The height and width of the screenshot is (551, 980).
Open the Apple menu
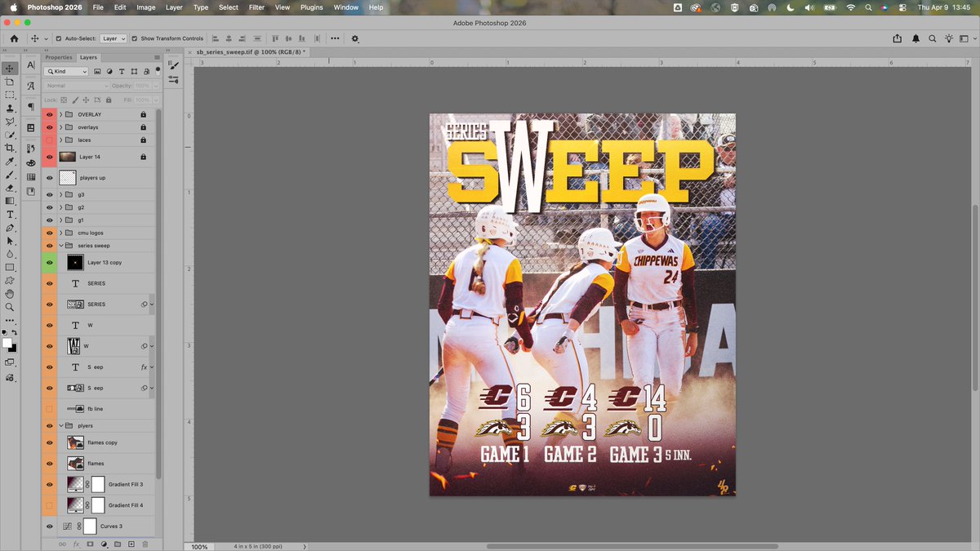pyautogui.click(x=13, y=7)
